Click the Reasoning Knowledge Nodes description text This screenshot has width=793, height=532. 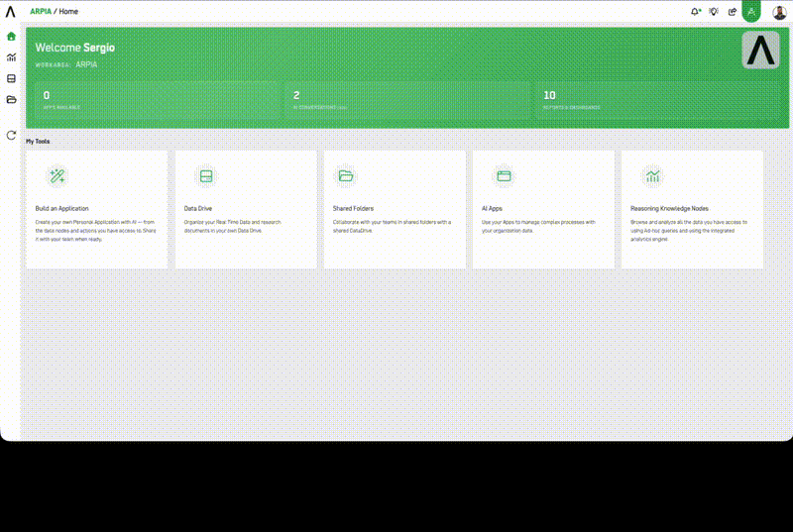click(689, 231)
